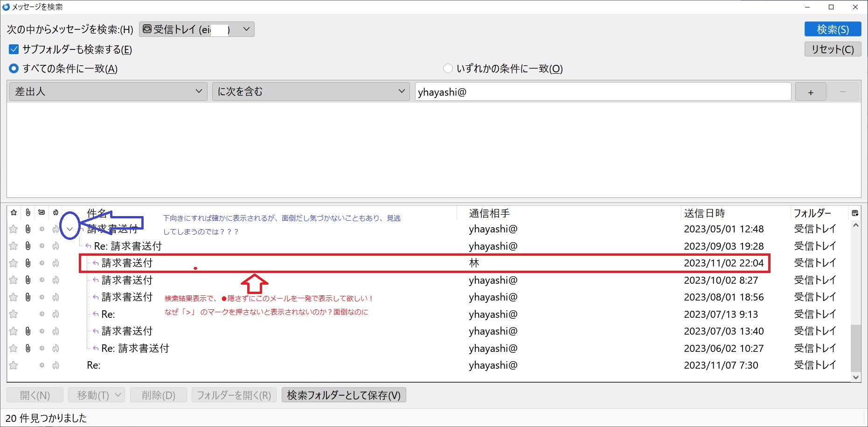Viewport: 868px width, 427px height.
Task: Star the Re: message dated 2023/11/07 7:30
Action: point(14,365)
